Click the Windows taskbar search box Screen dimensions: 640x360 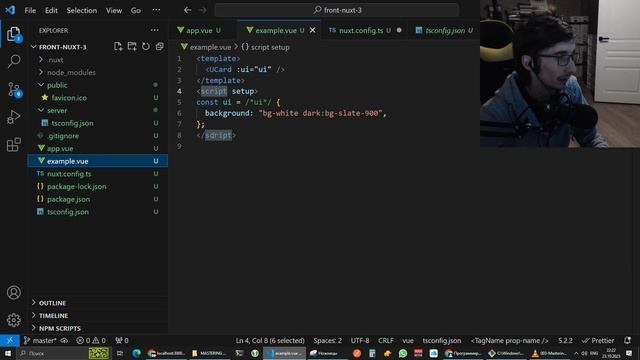coord(63,353)
